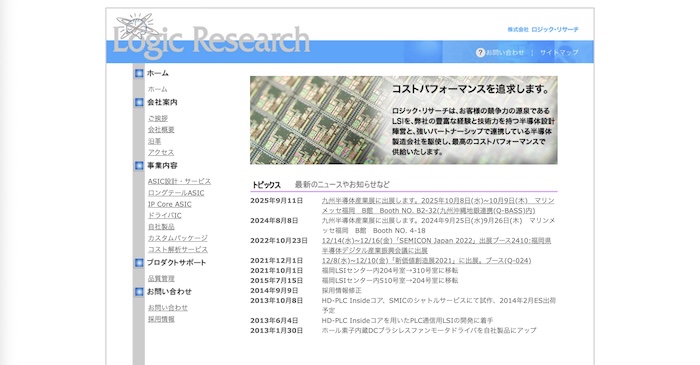
Task: Click blue square icon beside 事業内容
Action: (139, 166)
